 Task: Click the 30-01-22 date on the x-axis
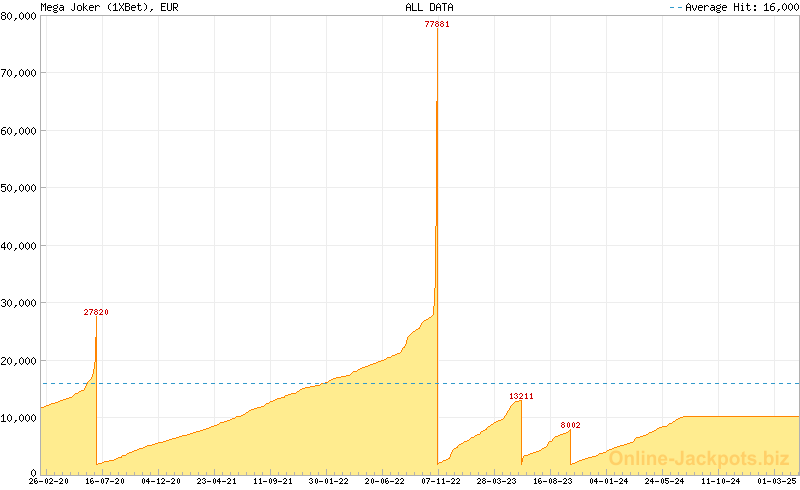329,481
